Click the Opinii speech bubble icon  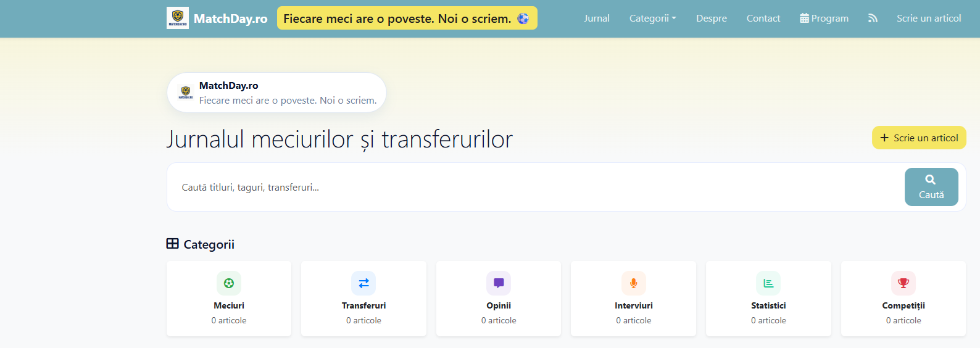499,283
